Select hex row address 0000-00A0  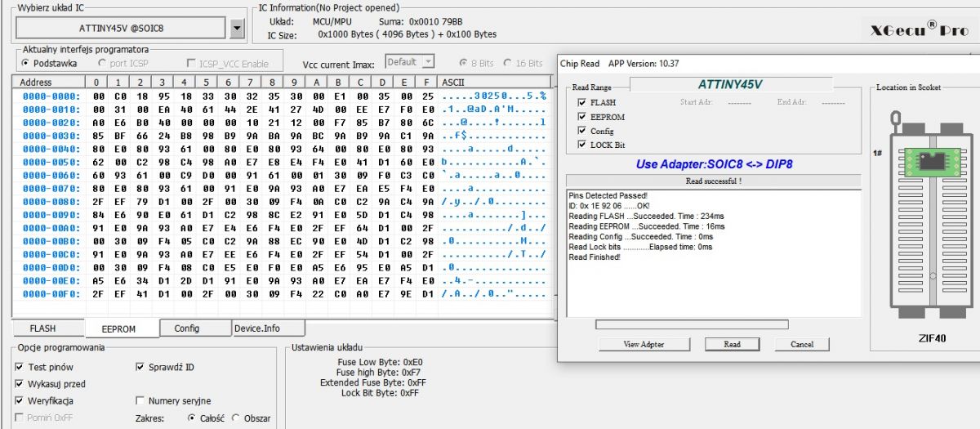(x=51, y=227)
